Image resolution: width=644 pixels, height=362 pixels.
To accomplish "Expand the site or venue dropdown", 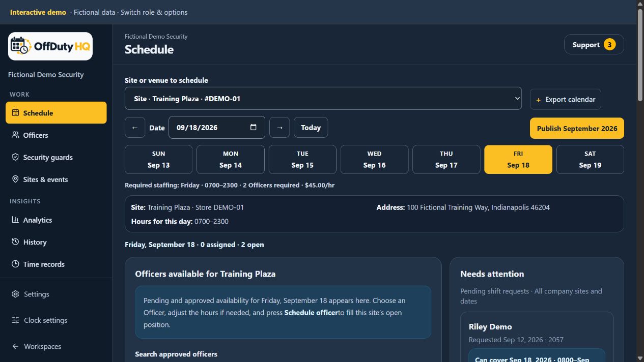I will click(323, 99).
